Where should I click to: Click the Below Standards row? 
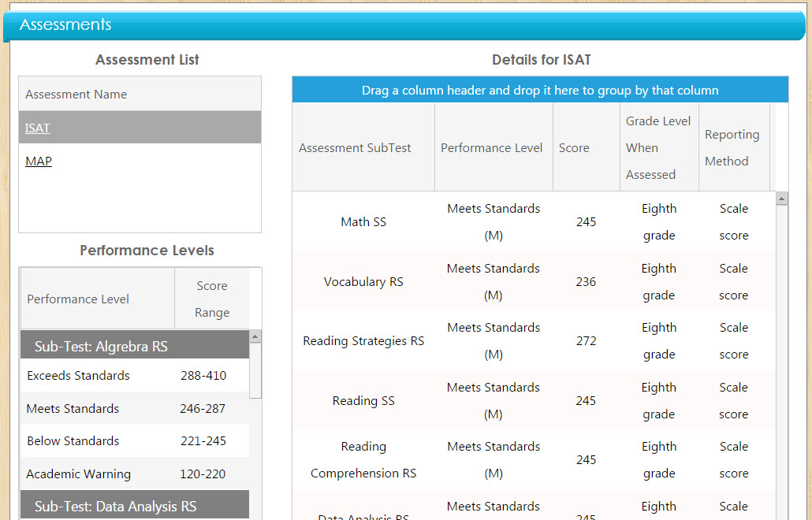click(135, 441)
